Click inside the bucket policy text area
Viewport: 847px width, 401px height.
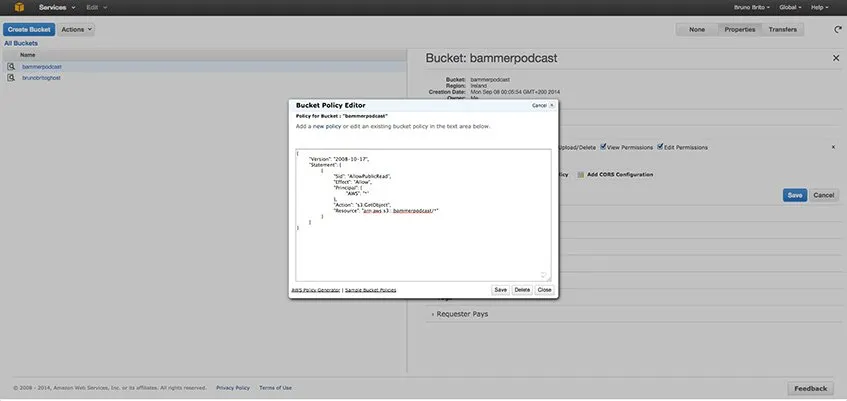tap(424, 215)
